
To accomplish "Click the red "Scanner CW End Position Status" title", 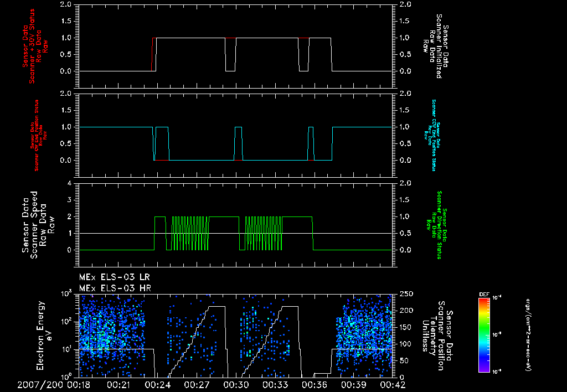I will click(39, 136).
